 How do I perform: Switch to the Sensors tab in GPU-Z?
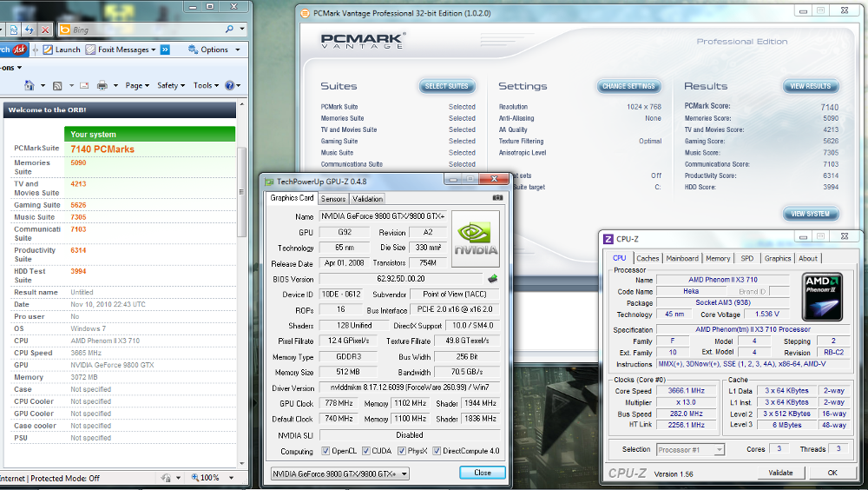[x=333, y=199]
